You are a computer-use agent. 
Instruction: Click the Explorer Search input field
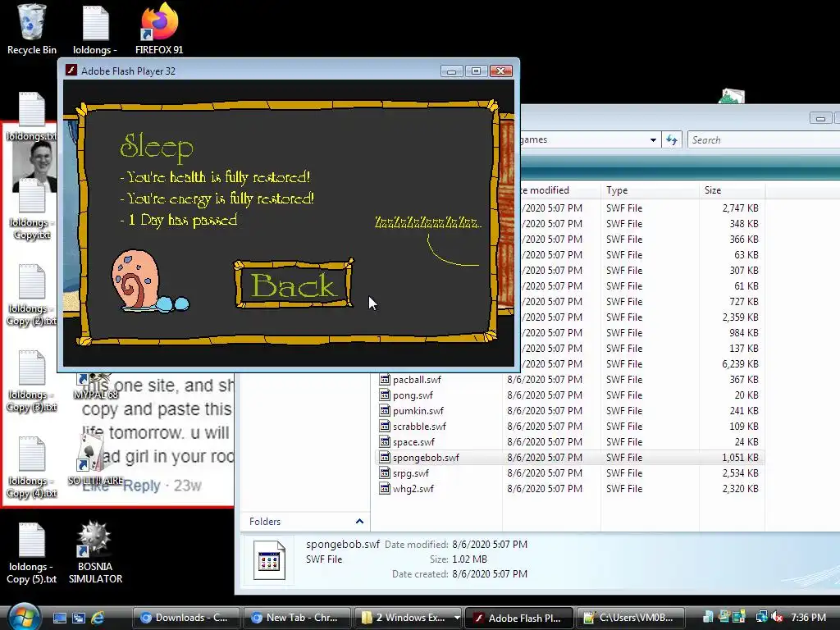[764, 139]
